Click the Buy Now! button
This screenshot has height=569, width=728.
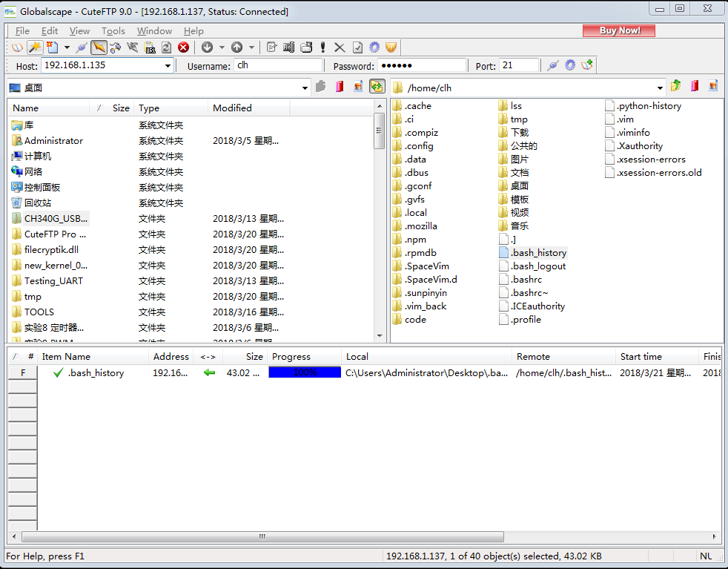click(619, 30)
